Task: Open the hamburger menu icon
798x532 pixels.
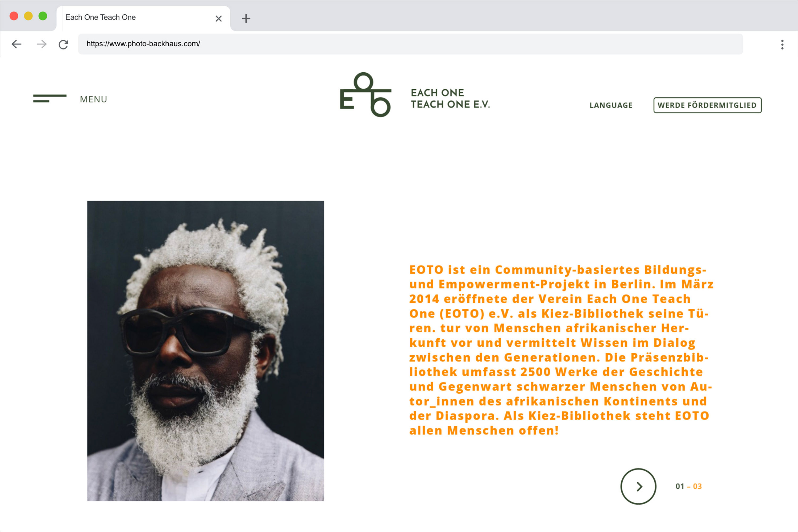Action: 49,98
